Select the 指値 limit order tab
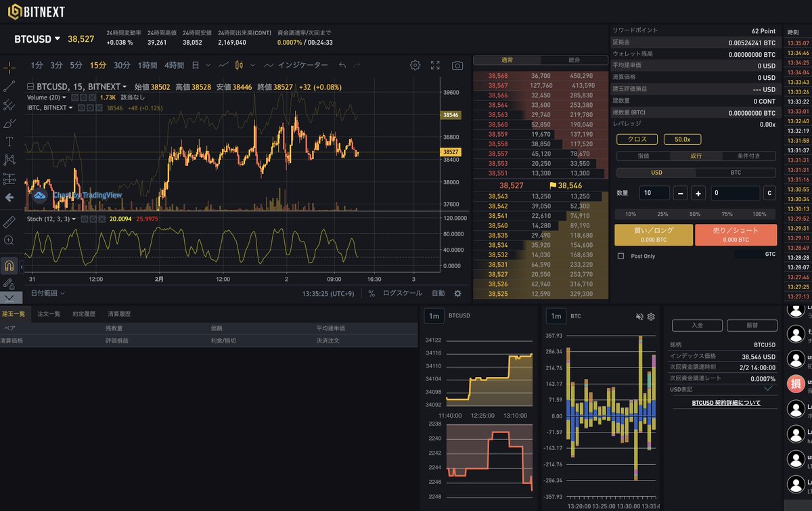This screenshot has width=812, height=511. pyautogui.click(x=643, y=156)
